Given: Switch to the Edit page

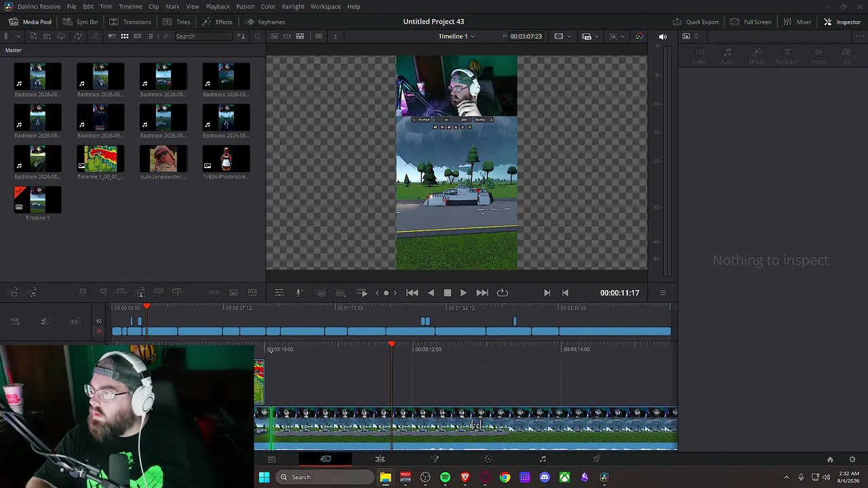Looking at the screenshot, I should coord(380,459).
